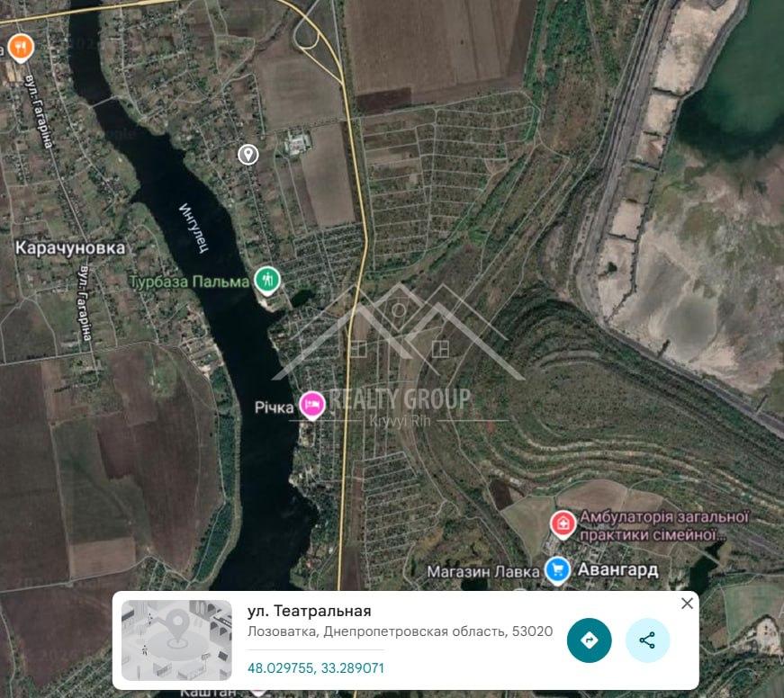The height and width of the screenshot is (698, 784).
Task: Open the location thumbnail image
Action: pyautogui.click(x=176, y=640)
